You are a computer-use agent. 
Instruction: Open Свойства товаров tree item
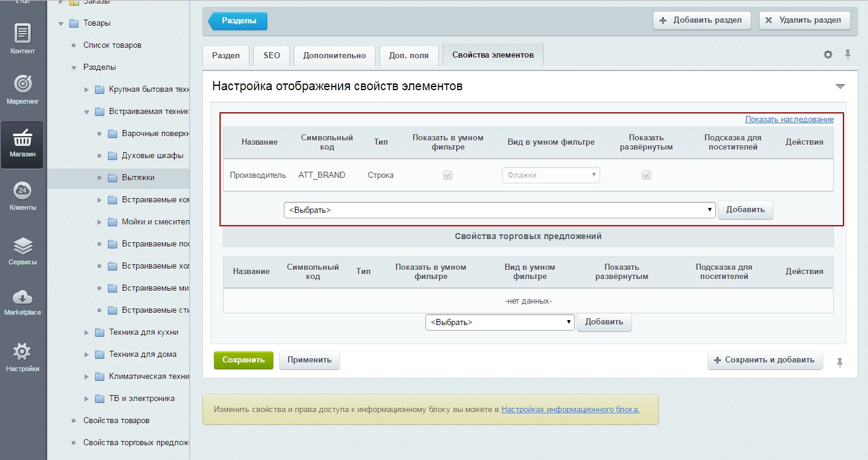116,421
